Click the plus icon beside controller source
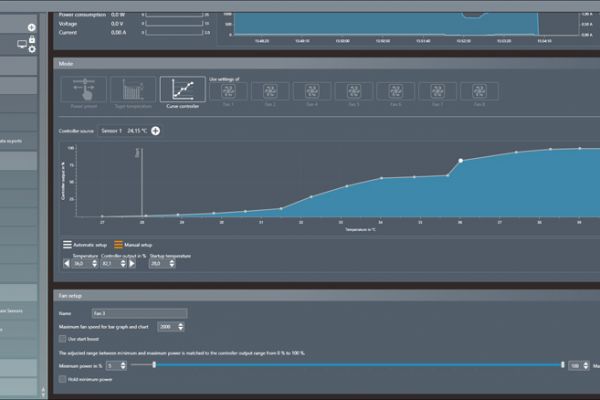The height and width of the screenshot is (400, 600). click(156, 131)
